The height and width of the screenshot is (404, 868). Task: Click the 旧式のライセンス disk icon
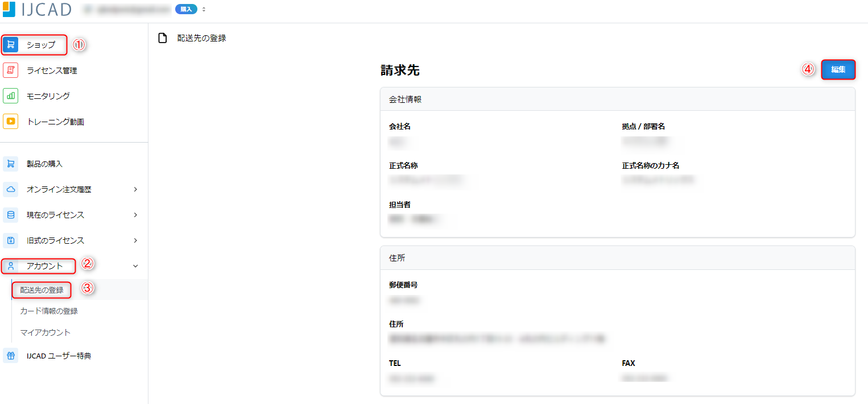click(x=11, y=240)
